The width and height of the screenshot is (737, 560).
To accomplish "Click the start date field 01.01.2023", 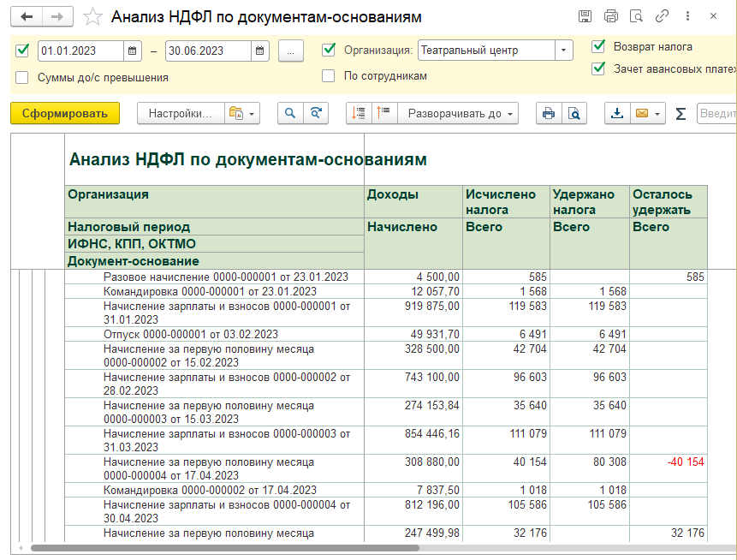I will [x=80, y=51].
